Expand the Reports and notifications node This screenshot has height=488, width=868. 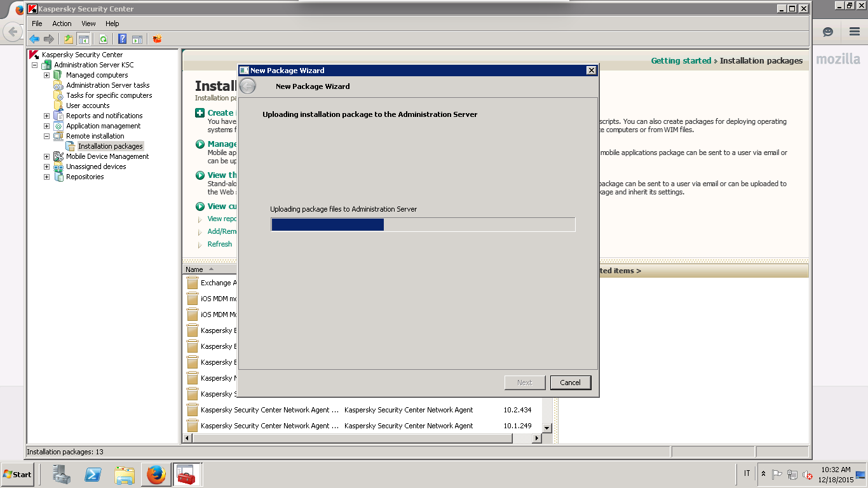coord(46,116)
